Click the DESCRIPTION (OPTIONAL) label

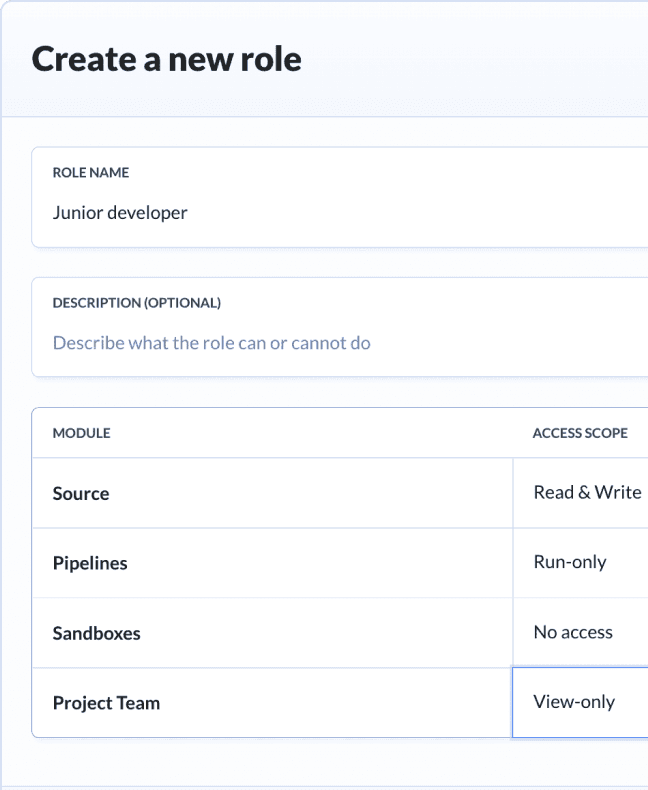(136, 303)
